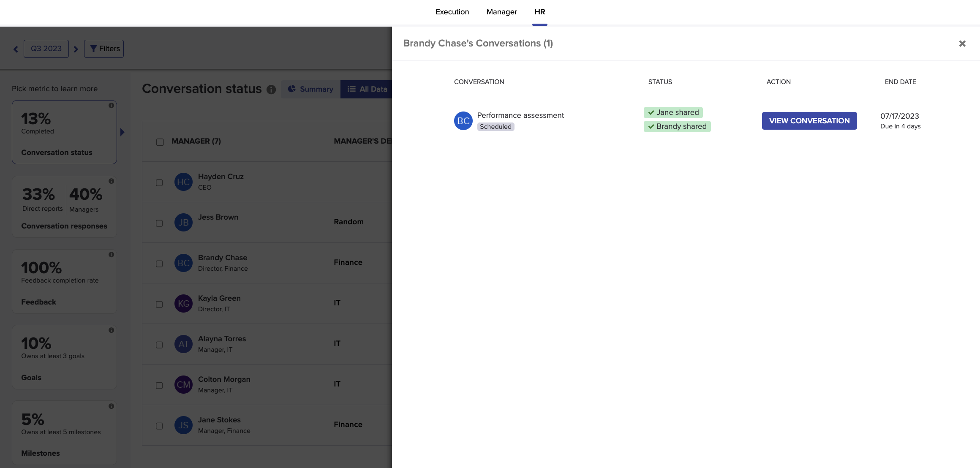980x468 pixels.
Task: Click Brandy Chase BC avatar in manager table
Action: coord(183,263)
